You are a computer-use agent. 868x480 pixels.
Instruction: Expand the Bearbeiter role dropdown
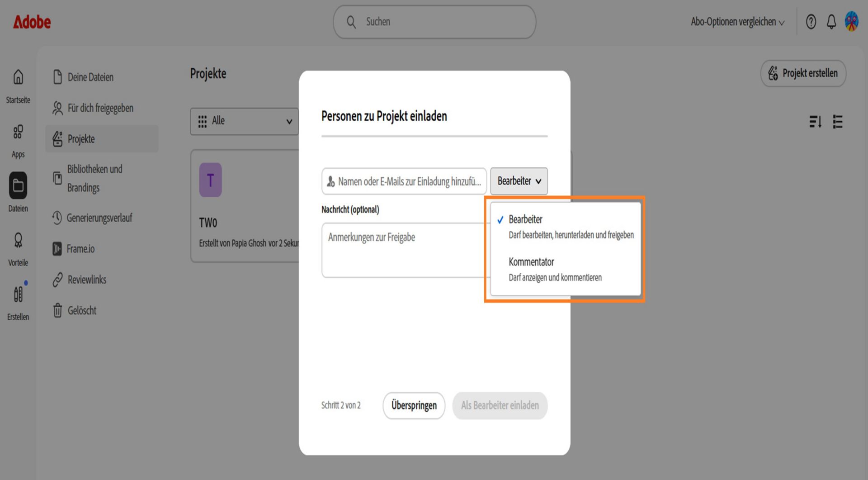point(519,181)
